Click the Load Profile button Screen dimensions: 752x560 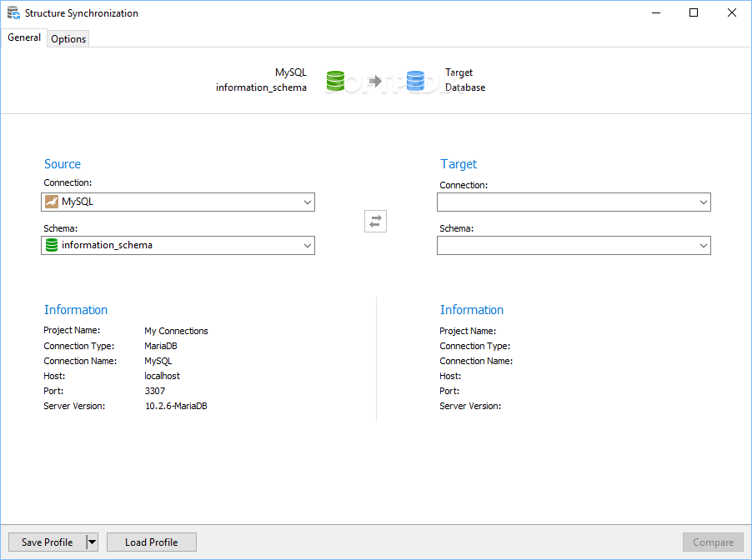152,542
